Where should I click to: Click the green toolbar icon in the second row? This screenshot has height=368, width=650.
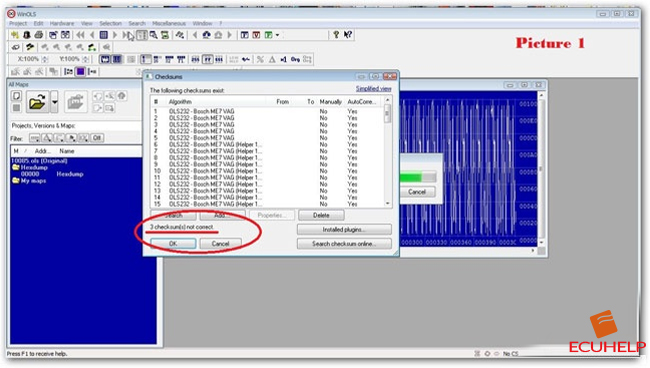(x=92, y=47)
